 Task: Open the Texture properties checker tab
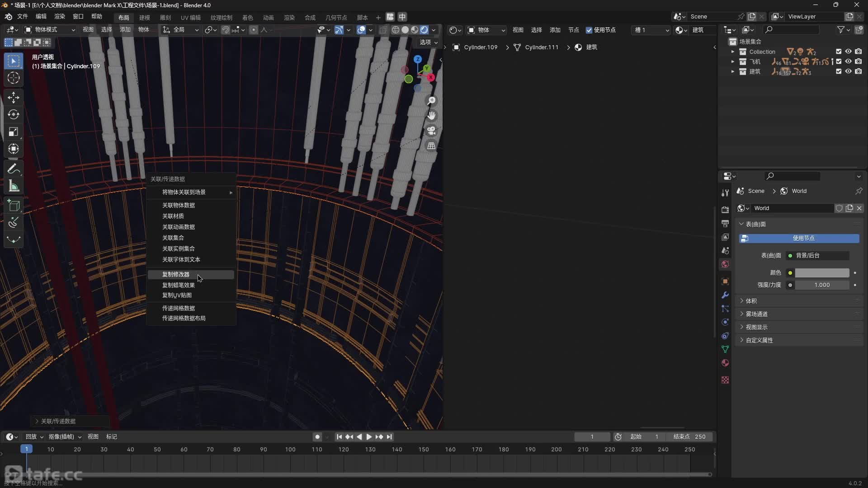click(x=725, y=380)
